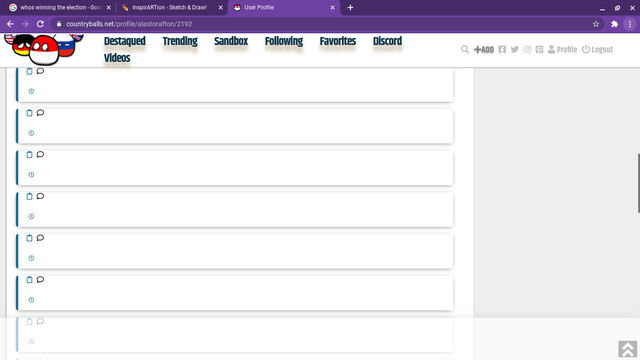This screenshot has height=360, width=640.
Task: Click the Logout link
Action: click(x=598, y=49)
